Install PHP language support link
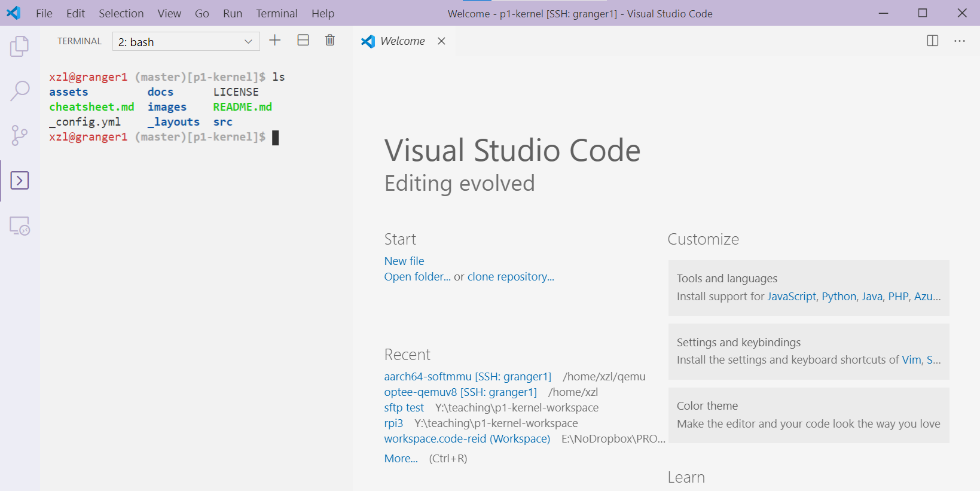The height and width of the screenshot is (491, 980). click(x=898, y=296)
